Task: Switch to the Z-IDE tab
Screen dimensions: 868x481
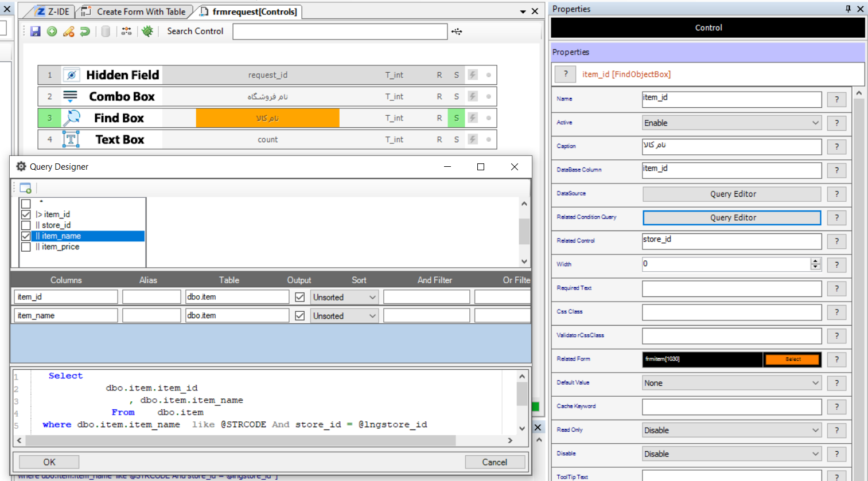Action: pyautogui.click(x=53, y=11)
